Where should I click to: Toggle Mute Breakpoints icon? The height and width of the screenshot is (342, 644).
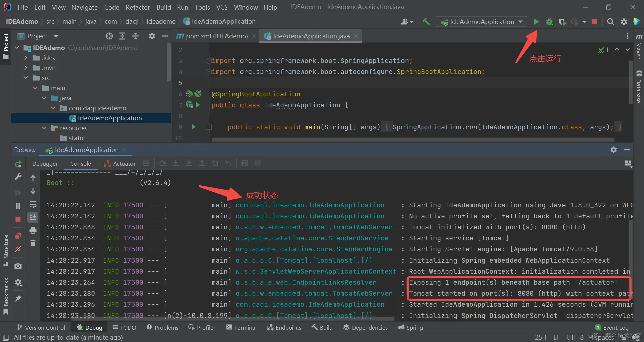click(18, 249)
